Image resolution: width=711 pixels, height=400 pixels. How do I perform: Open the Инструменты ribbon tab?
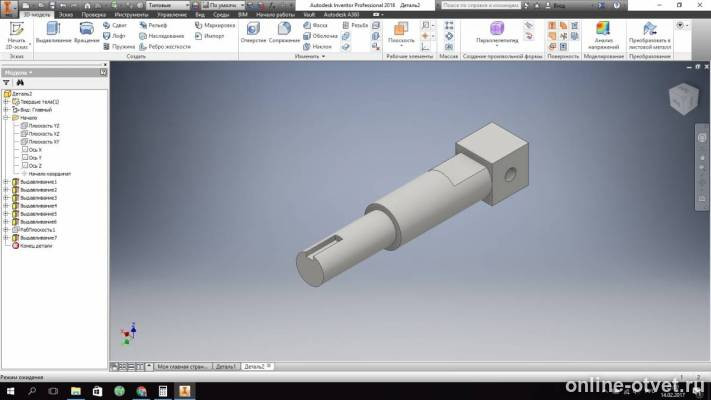[131, 15]
